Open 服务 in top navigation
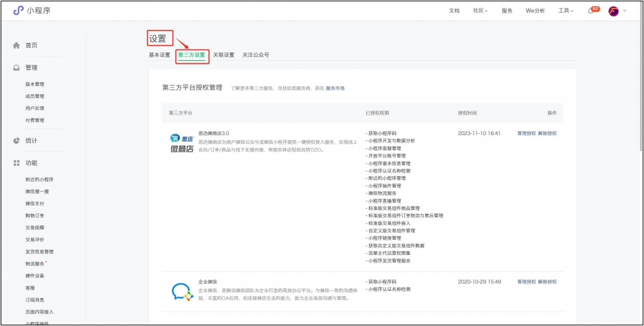This screenshot has height=326, width=644. click(507, 11)
